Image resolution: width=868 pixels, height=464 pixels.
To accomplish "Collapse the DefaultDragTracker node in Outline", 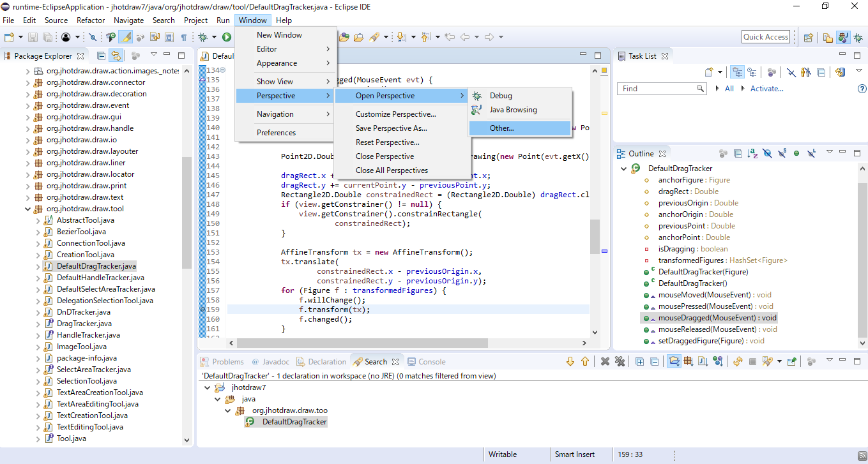I will [x=624, y=168].
